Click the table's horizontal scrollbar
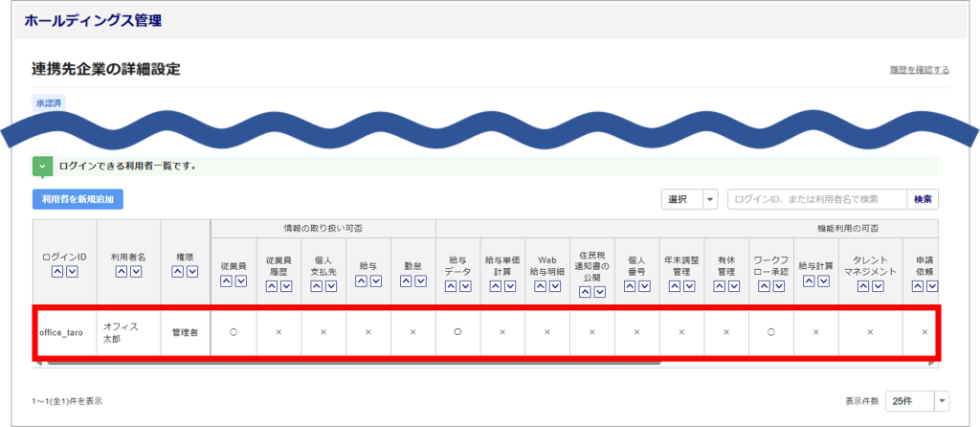The width and height of the screenshot is (980, 427). [479, 363]
